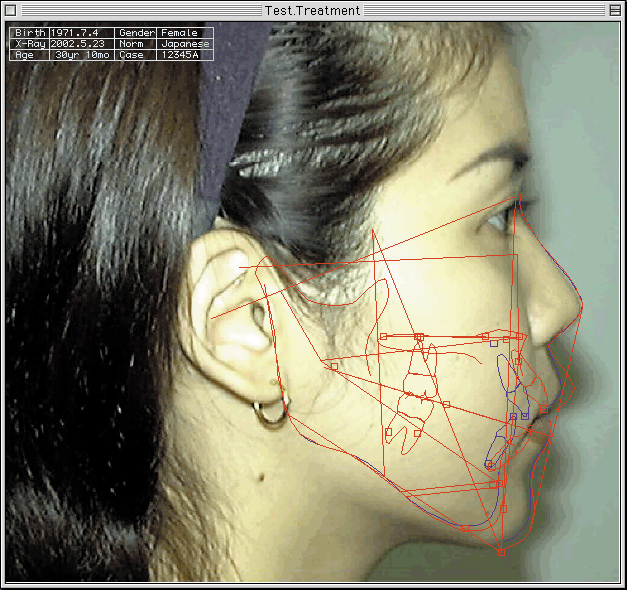Click the X-Ray label cell
The height and width of the screenshot is (590, 627).
[x=30, y=44]
